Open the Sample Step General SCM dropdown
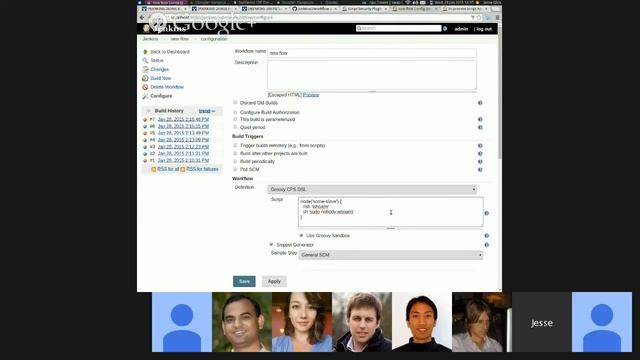The image size is (640, 360). (391, 255)
